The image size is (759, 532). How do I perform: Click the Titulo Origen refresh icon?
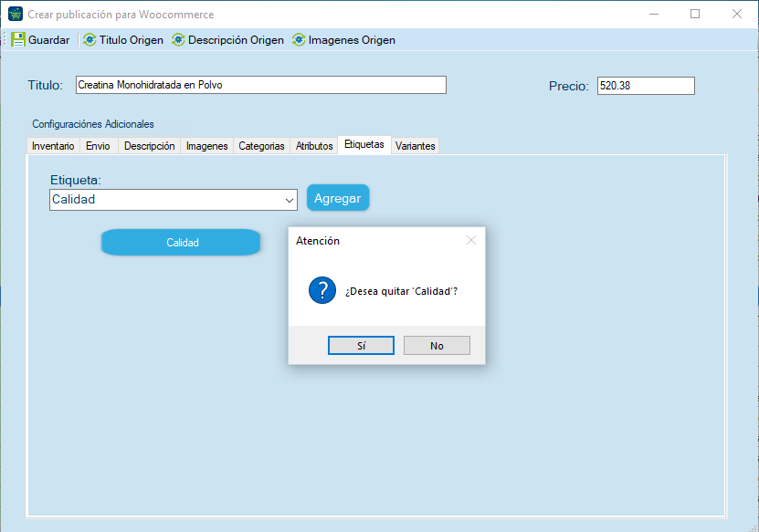[x=90, y=39]
